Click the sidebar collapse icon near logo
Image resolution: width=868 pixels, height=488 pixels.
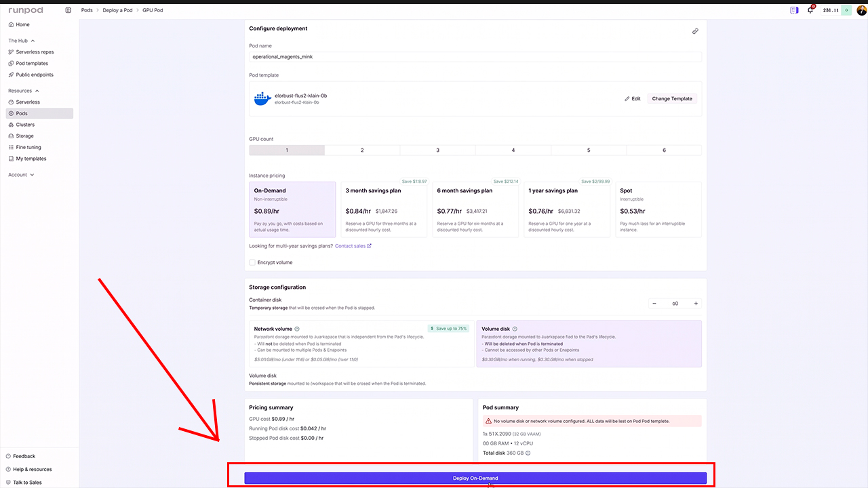tap(68, 10)
